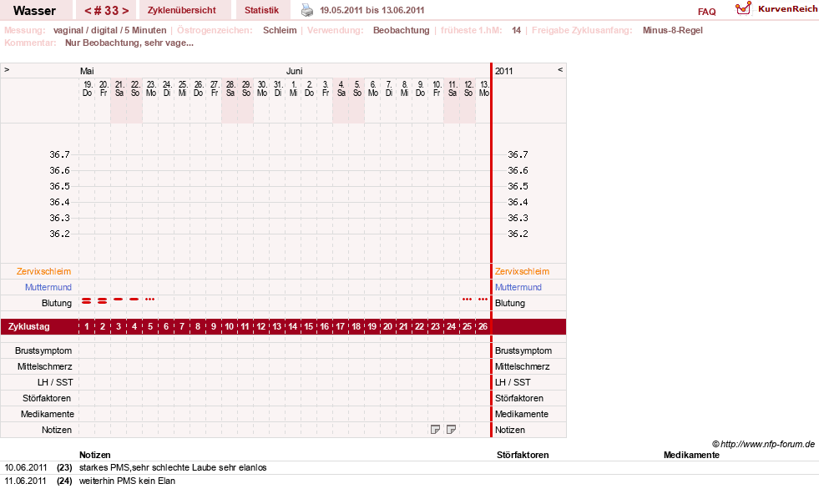Viewport: 819px width, 504px height.
Task: Collapse right legend with top-right arrow
Action: pos(560,69)
